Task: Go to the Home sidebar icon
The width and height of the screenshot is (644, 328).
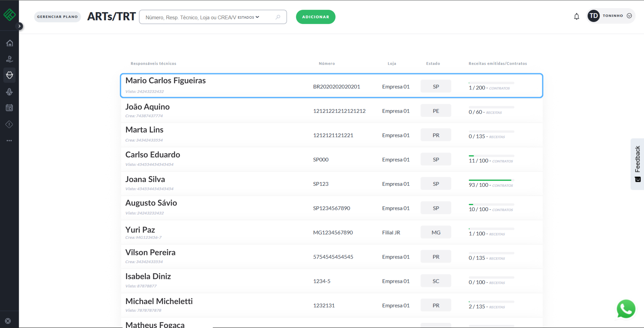Action: click(x=9, y=43)
